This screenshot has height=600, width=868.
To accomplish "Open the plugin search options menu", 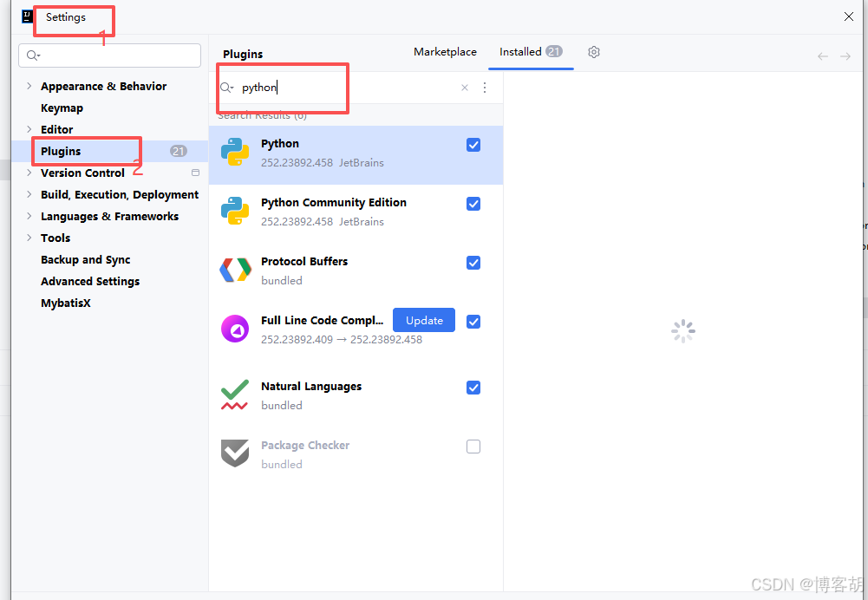I will point(485,88).
